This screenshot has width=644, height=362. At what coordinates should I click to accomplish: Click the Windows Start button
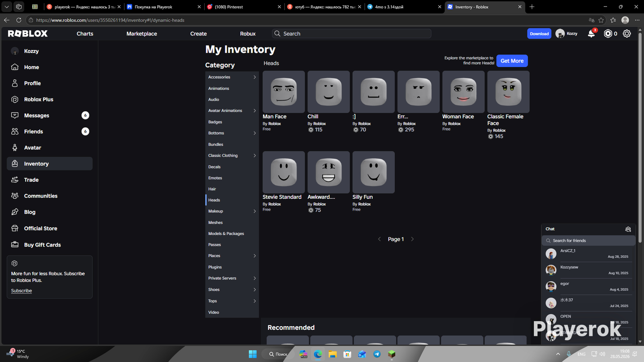click(253, 354)
